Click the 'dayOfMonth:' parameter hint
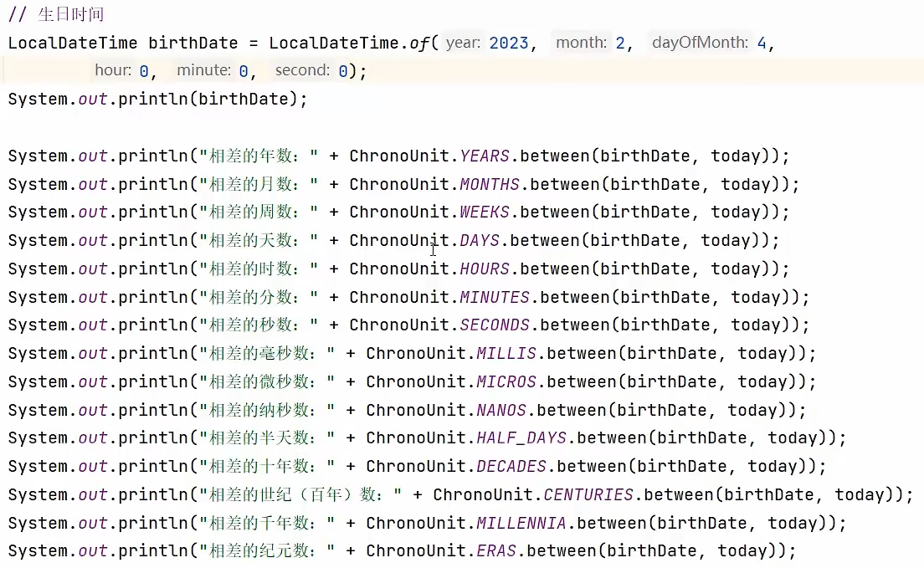Viewport: 924px width, 568px height. (x=700, y=43)
